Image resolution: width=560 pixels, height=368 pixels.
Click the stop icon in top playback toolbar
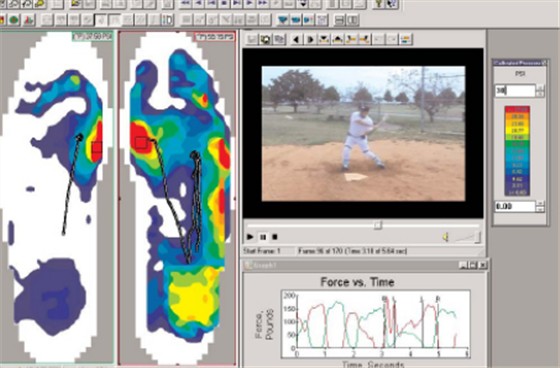pyautogui.click(x=224, y=4)
